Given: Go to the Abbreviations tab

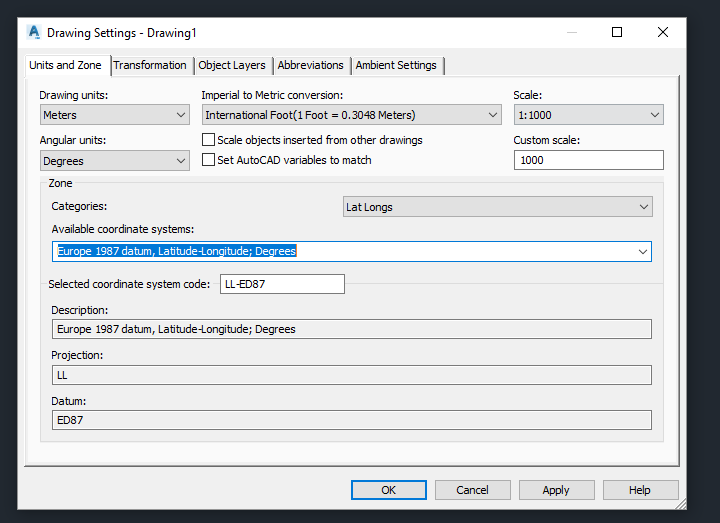Looking at the screenshot, I should [311, 65].
